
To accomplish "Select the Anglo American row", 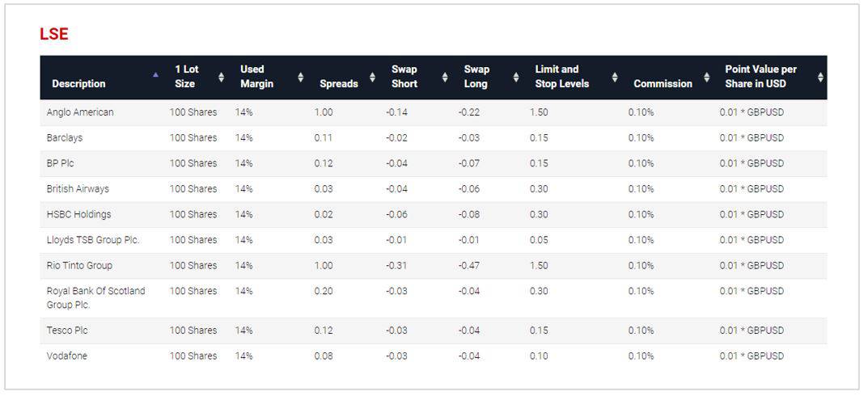I will 434,112.
